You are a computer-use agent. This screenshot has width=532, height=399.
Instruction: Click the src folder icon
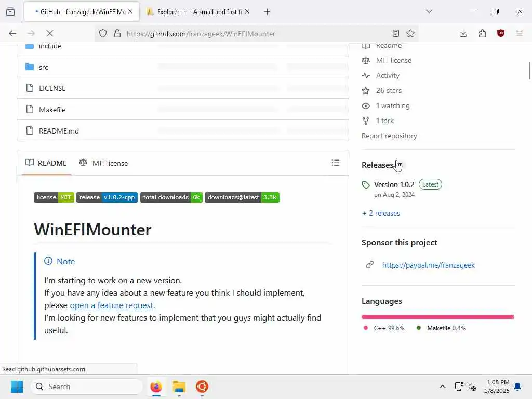(x=30, y=67)
